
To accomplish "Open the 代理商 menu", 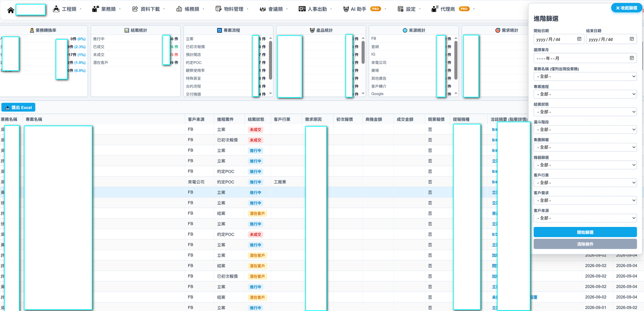I will coord(453,9).
